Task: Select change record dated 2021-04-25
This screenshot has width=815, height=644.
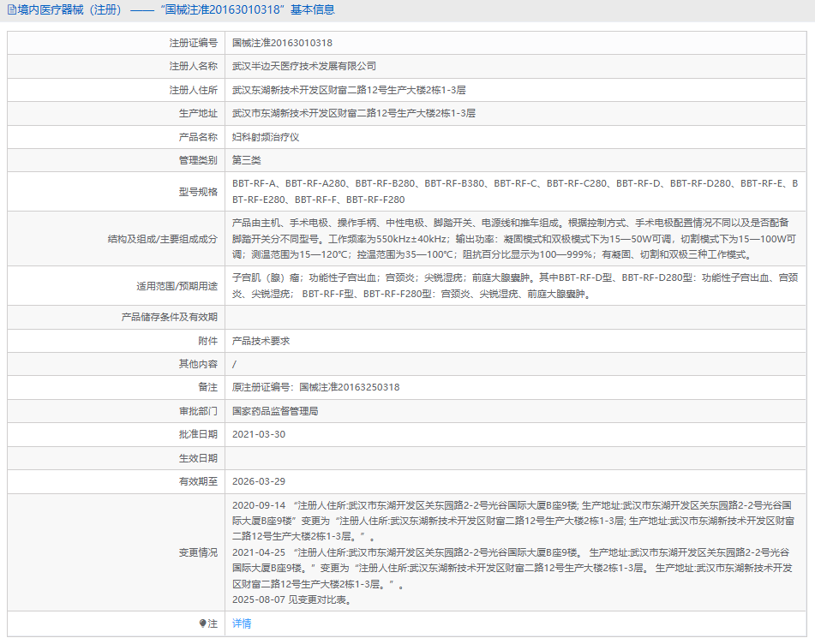Action: pos(512,568)
